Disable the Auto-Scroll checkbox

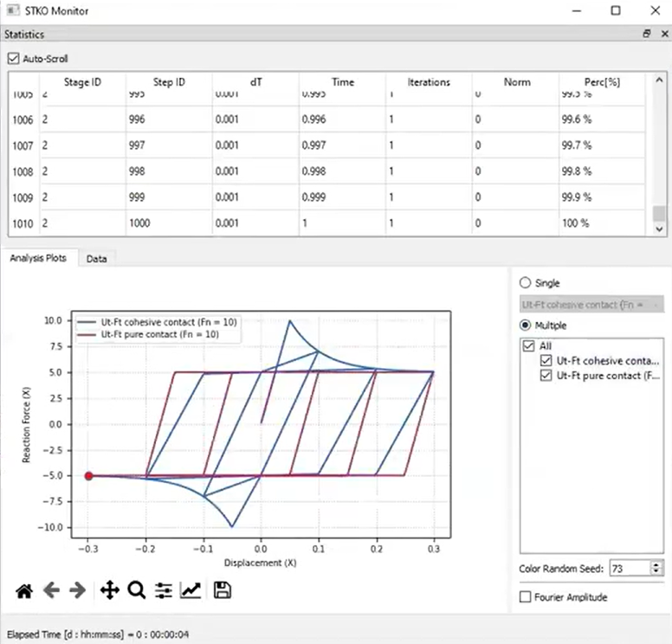(13, 59)
